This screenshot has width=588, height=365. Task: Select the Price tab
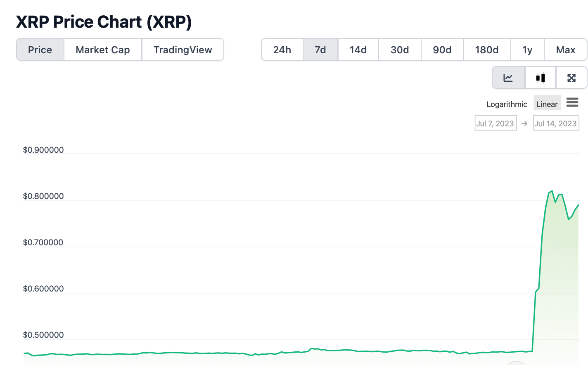click(40, 50)
